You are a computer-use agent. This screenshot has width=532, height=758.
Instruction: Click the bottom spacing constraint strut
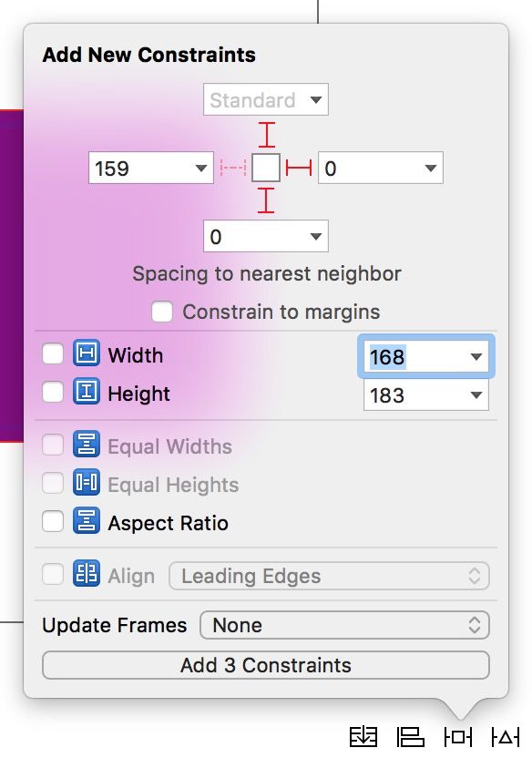[266, 200]
